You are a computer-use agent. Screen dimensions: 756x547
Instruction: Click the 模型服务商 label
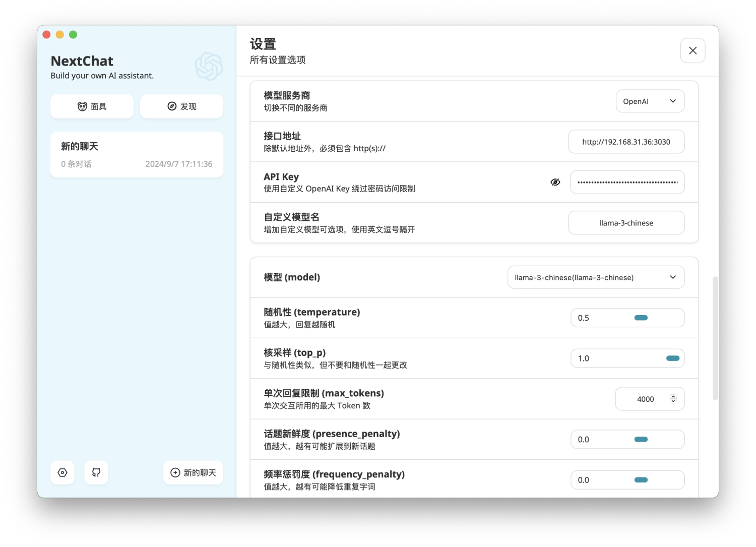287,95
